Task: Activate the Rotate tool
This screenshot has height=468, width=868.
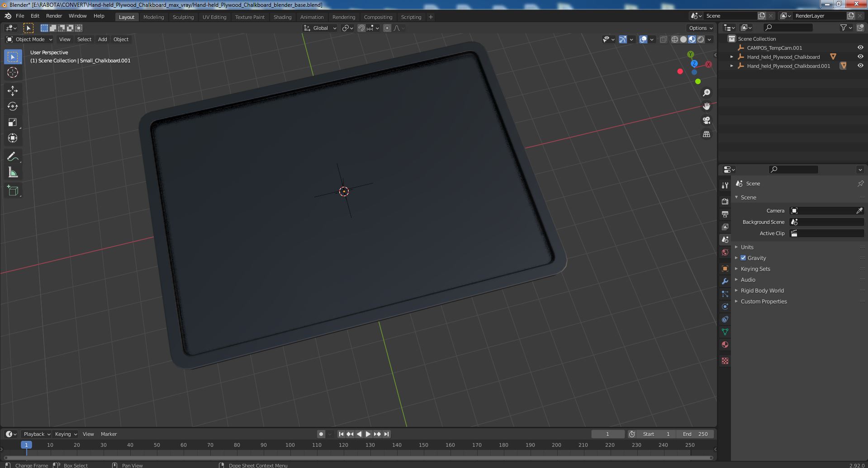Action: coord(13,107)
